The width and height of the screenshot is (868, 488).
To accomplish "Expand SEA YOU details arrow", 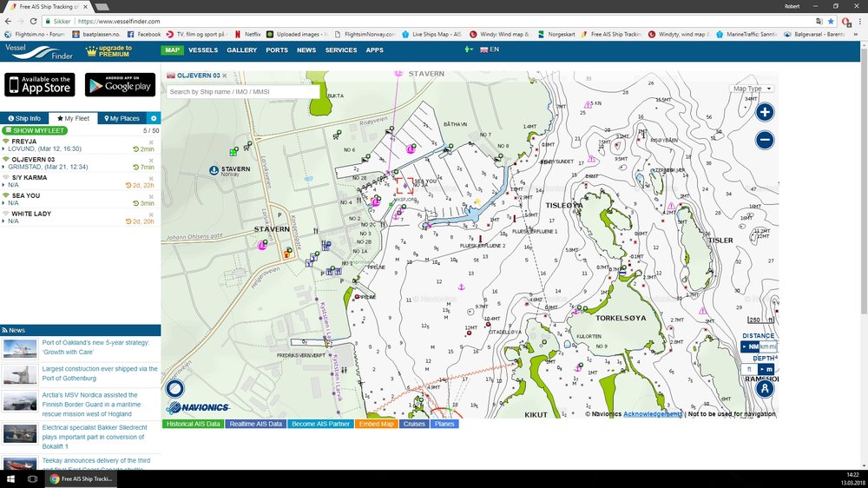I will [x=3, y=202].
